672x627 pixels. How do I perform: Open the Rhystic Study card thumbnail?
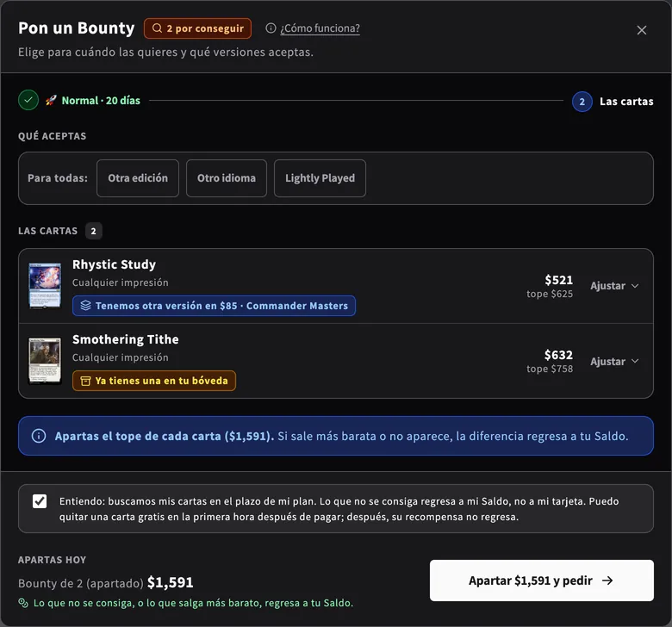pyautogui.click(x=45, y=285)
